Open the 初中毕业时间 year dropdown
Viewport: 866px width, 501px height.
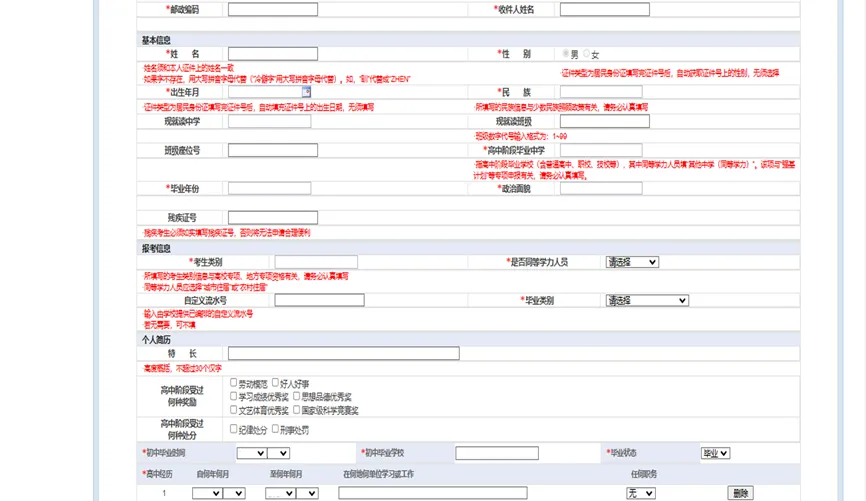(252, 453)
